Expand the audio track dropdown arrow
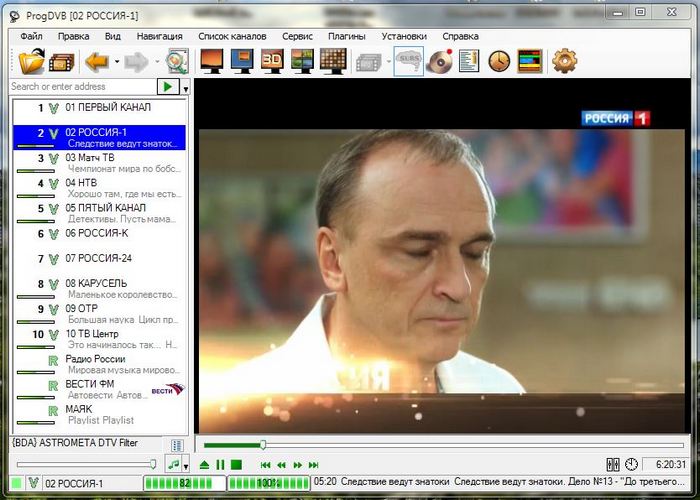Screen dimensions: 700x500 tap(186, 464)
